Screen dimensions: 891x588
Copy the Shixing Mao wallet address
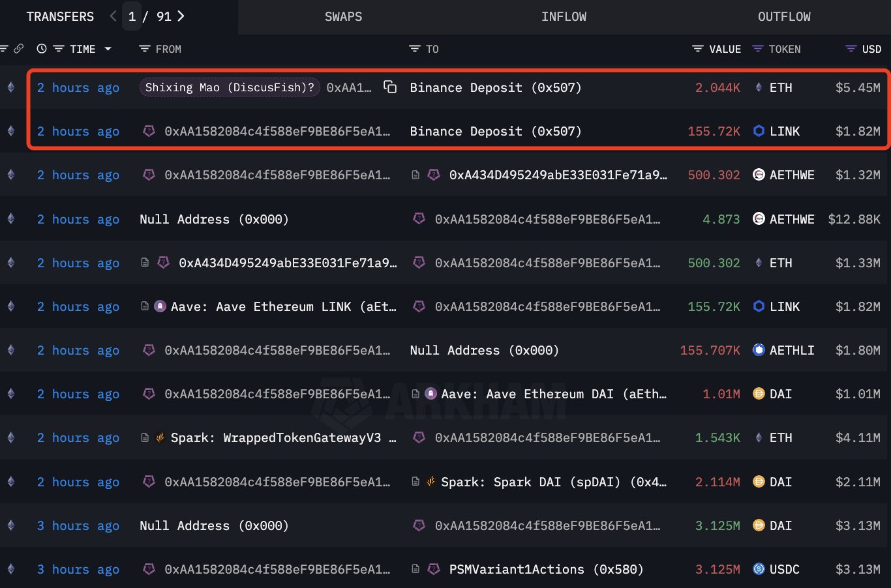[x=390, y=87]
